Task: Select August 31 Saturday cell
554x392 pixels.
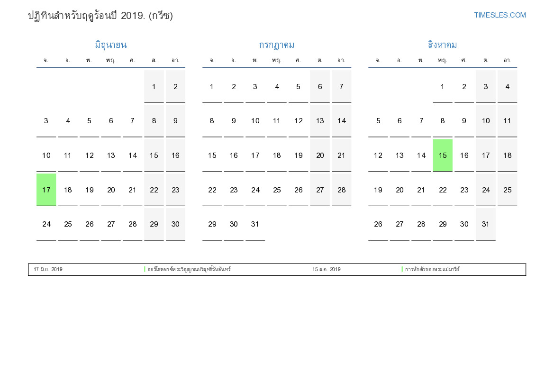Action: pyautogui.click(x=485, y=224)
